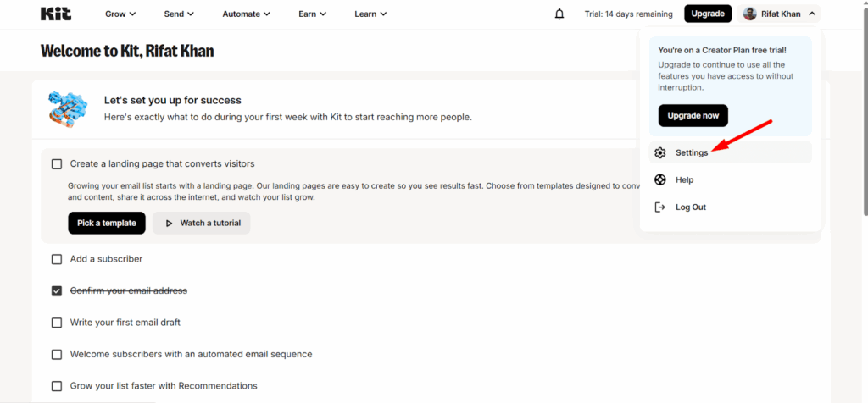The height and width of the screenshot is (403, 868).
Task: Check the Add a subscriber checkbox
Action: click(x=57, y=259)
